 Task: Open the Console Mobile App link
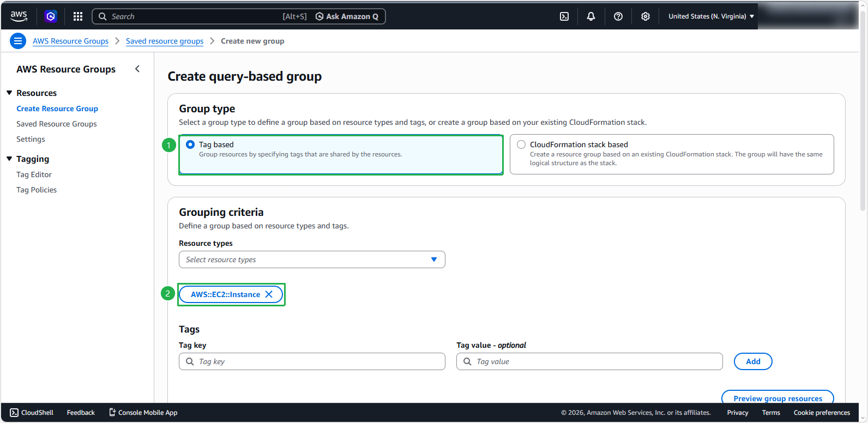pos(143,413)
